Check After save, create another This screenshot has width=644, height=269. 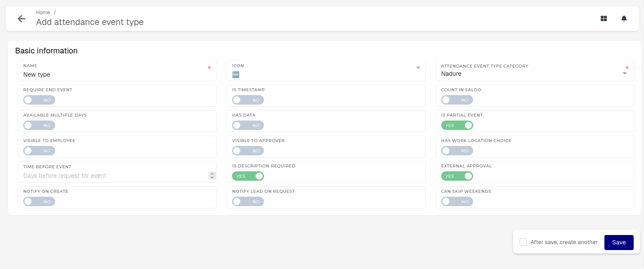(523, 242)
